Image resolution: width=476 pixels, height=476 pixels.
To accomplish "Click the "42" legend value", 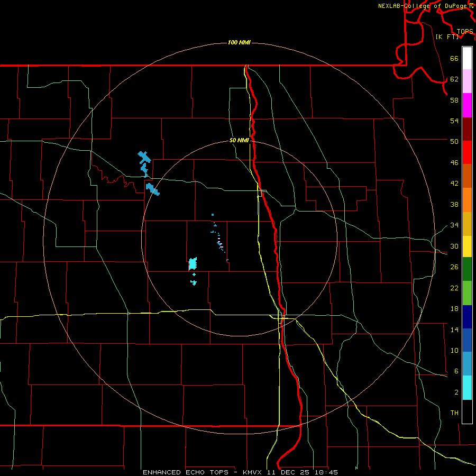I will pyautogui.click(x=454, y=184).
